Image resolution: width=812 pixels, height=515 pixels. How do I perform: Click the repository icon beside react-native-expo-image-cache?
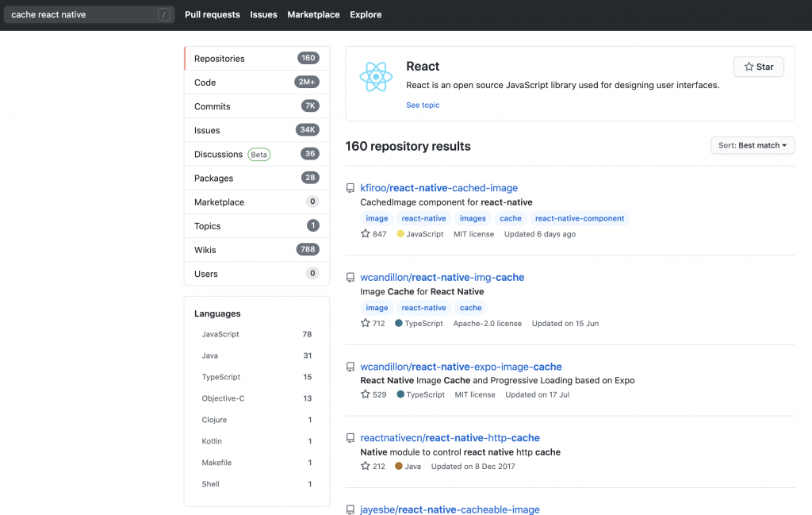[350, 367]
